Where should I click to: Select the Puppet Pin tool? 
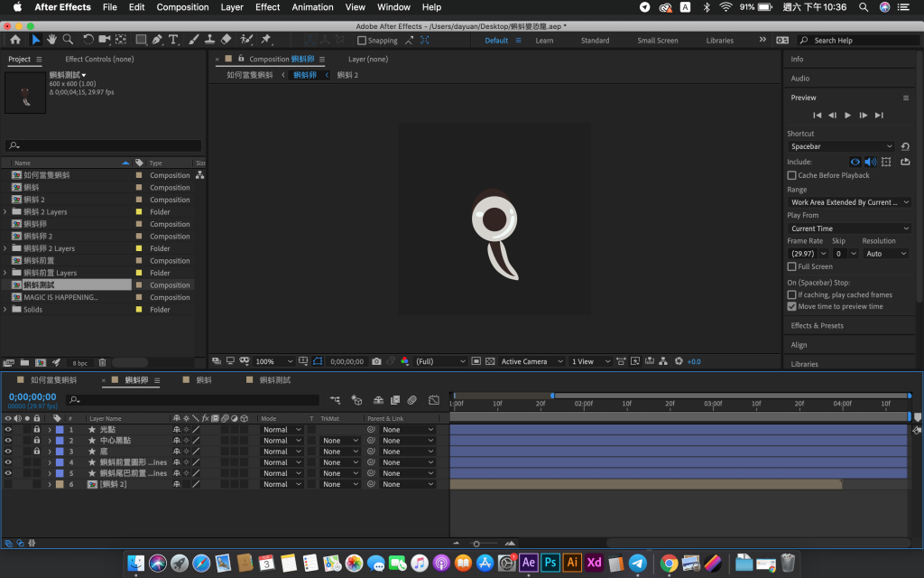pos(266,40)
